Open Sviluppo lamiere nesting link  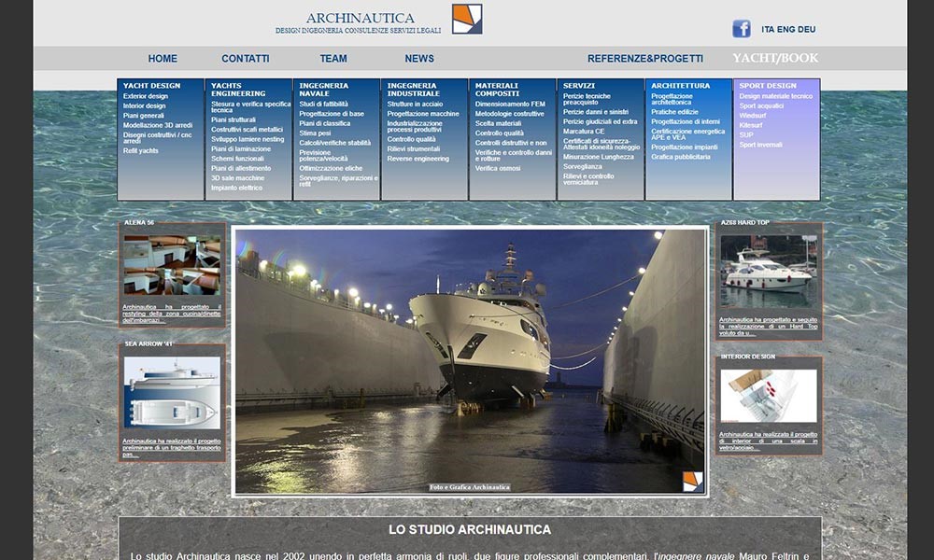coord(248,139)
